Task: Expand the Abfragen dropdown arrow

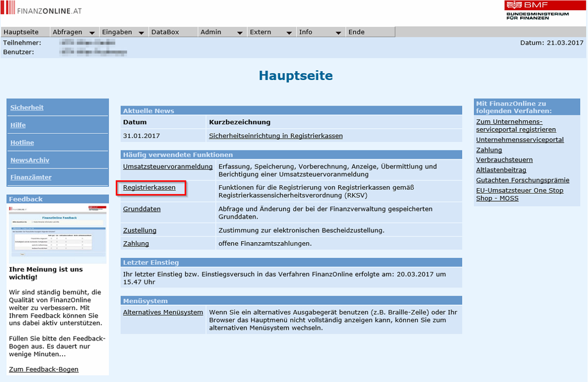Action: (92, 33)
